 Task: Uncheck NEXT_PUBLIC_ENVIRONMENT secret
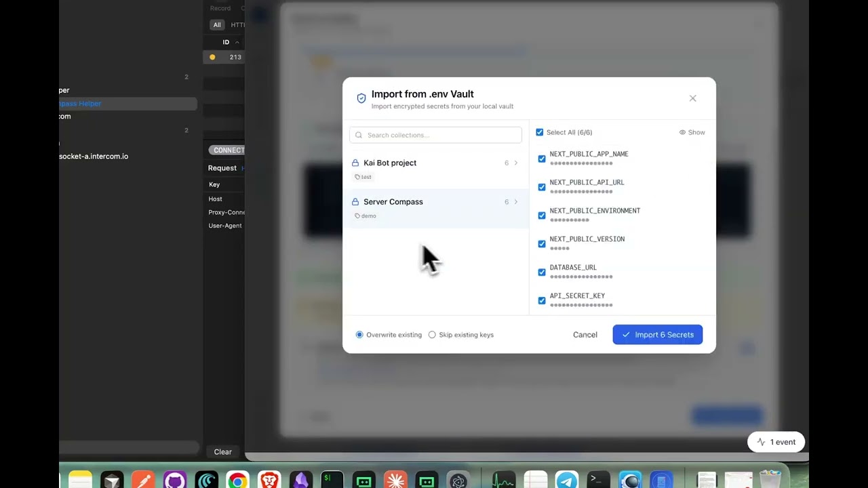(x=542, y=216)
